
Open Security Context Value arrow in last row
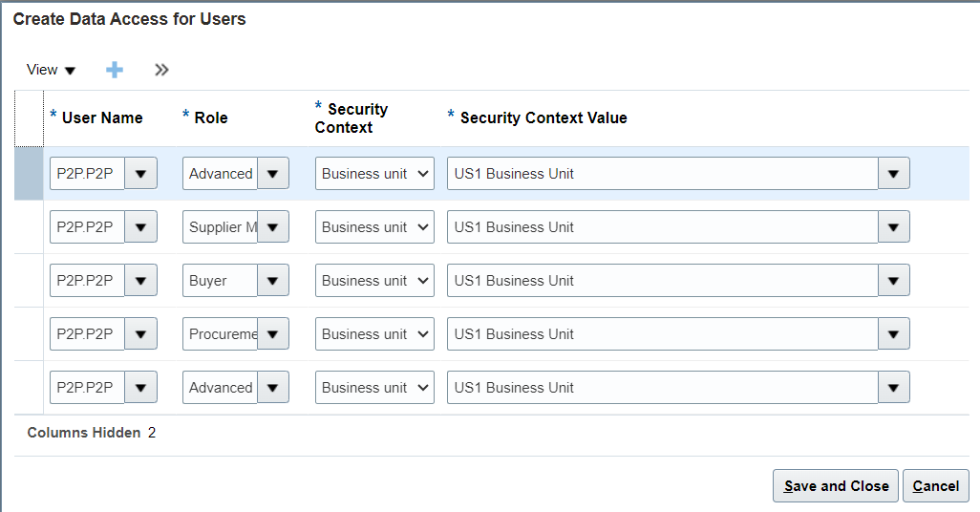tap(894, 388)
